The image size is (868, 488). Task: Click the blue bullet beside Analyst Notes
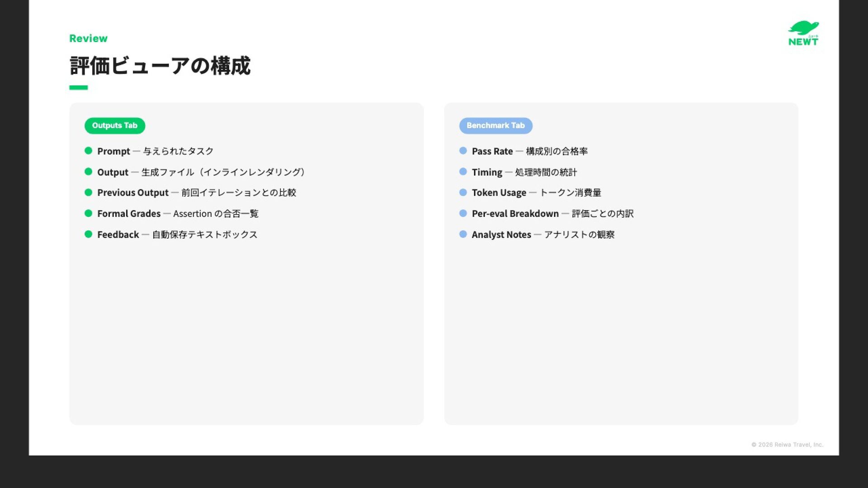point(463,234)
